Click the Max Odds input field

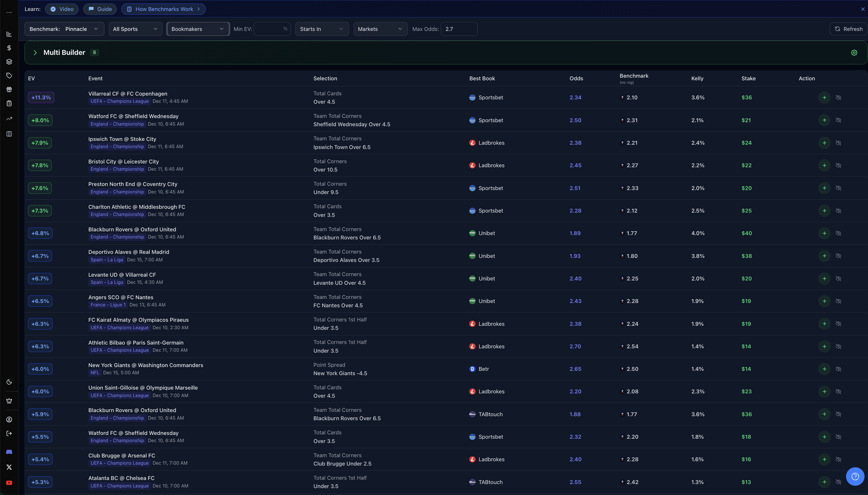pos(459,29)
